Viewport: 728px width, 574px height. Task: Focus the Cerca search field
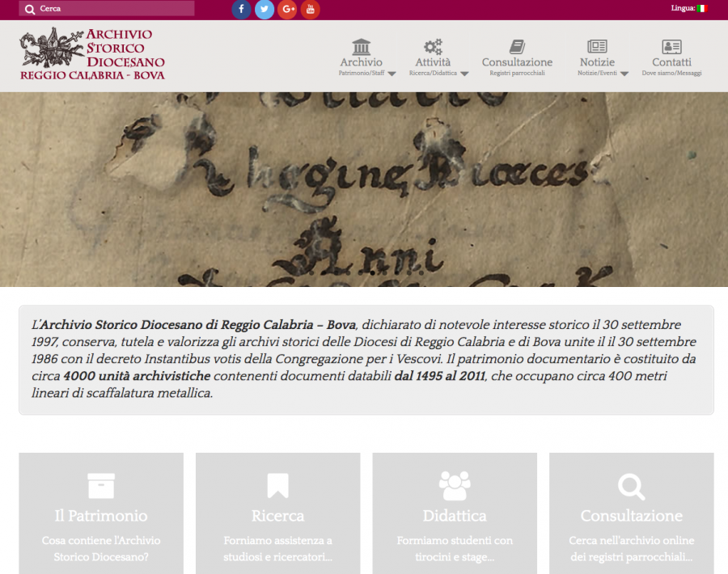(106, 8)
